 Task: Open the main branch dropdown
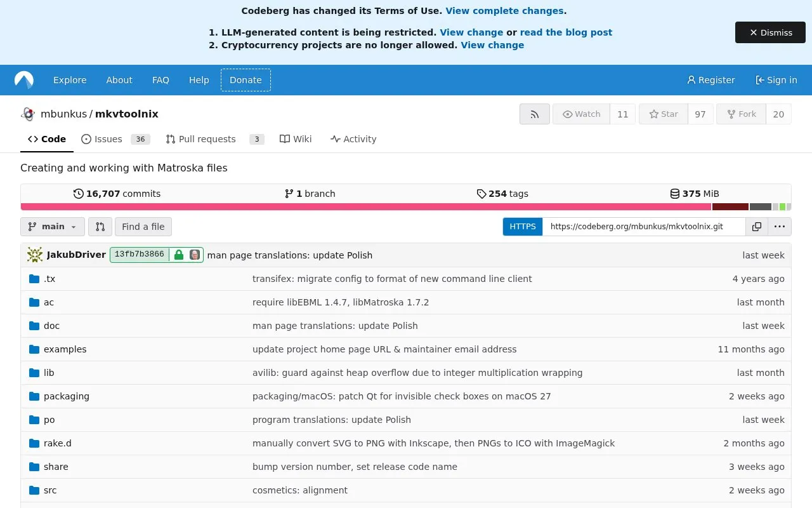coord(53,227)
